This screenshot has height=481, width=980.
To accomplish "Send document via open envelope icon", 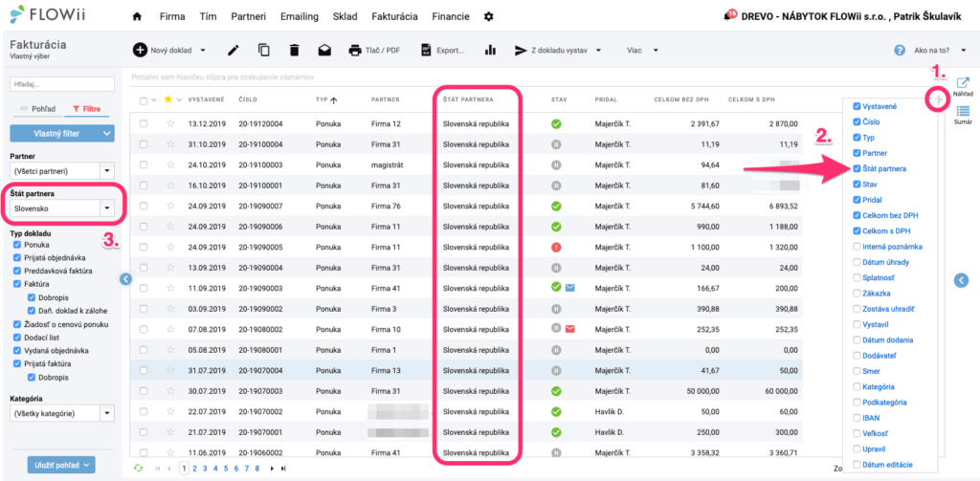I will click(x=324, y=51).
